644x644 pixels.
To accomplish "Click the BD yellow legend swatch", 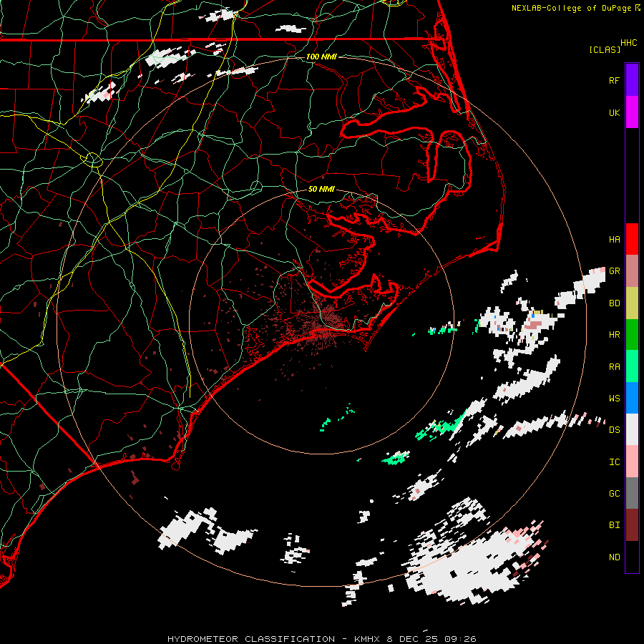I will (x=632, y=303).
